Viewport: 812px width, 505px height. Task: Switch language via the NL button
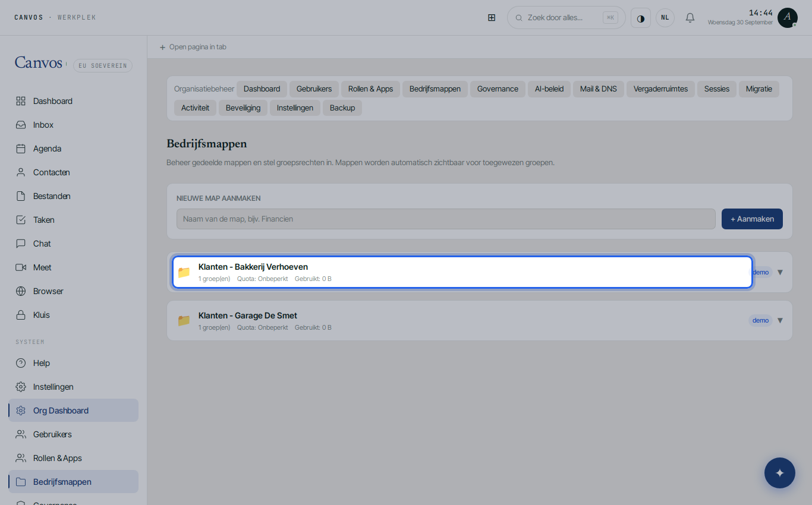click(x=665, y=18)
